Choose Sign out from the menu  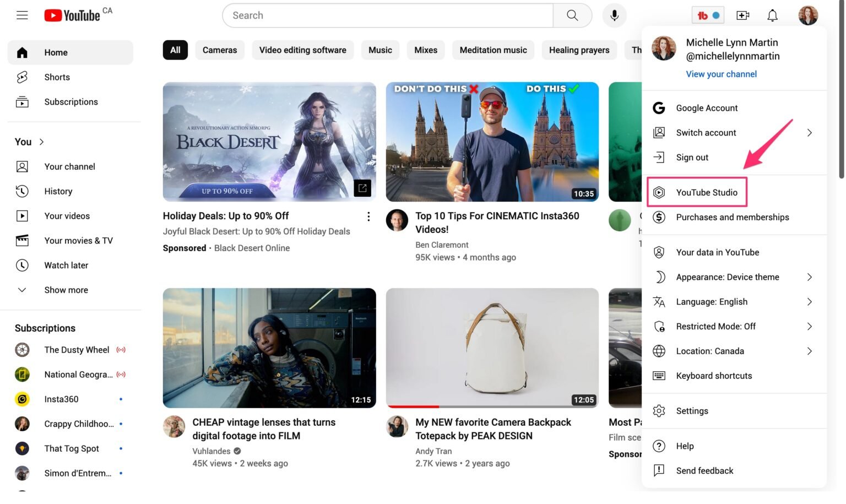(692, 157)
